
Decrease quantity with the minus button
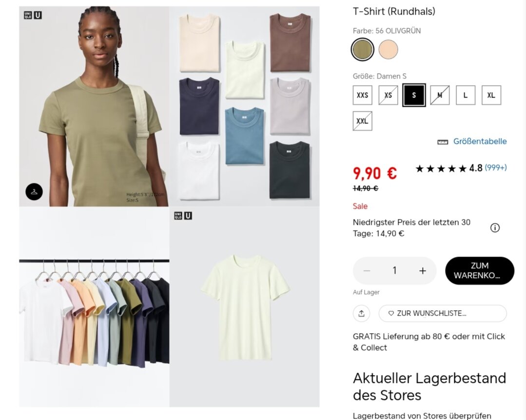coord(367,271)
